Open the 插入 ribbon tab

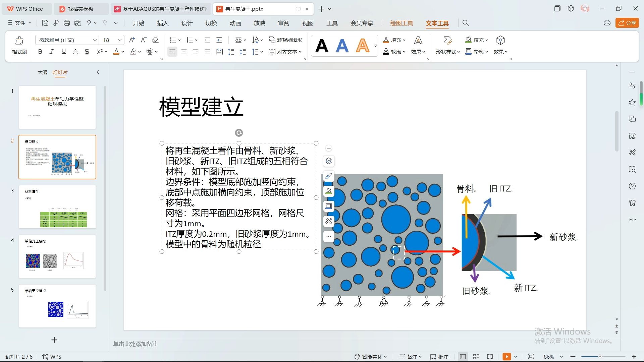point(163,23)
